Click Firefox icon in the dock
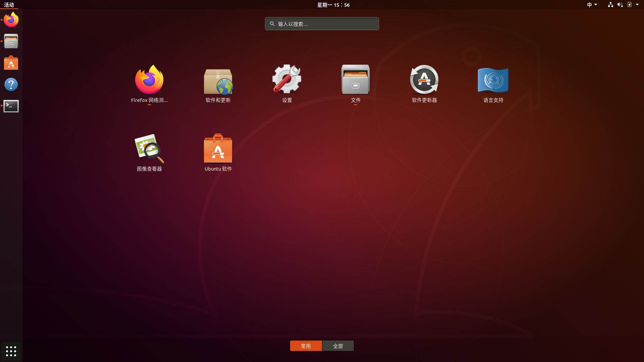 11,19
